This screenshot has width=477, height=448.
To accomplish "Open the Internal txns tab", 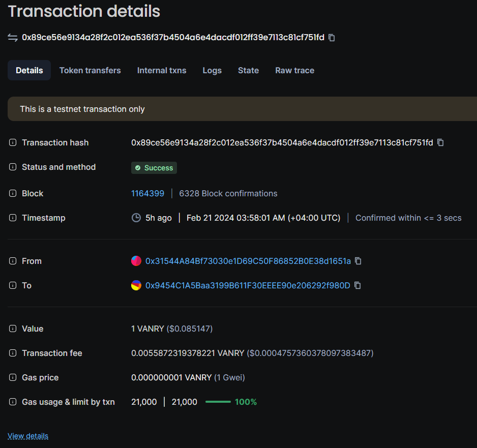I will click(162, 70).
